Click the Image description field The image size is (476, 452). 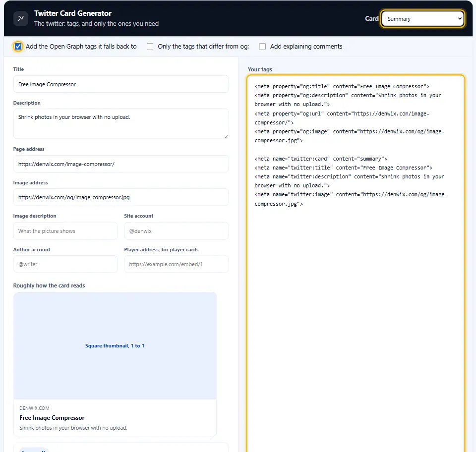pos(65,231)
